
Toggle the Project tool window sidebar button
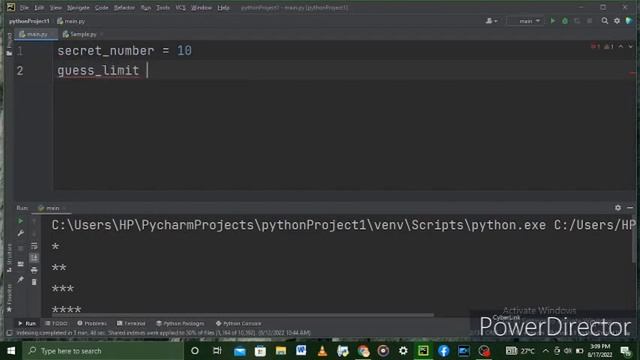click(9, 44)
